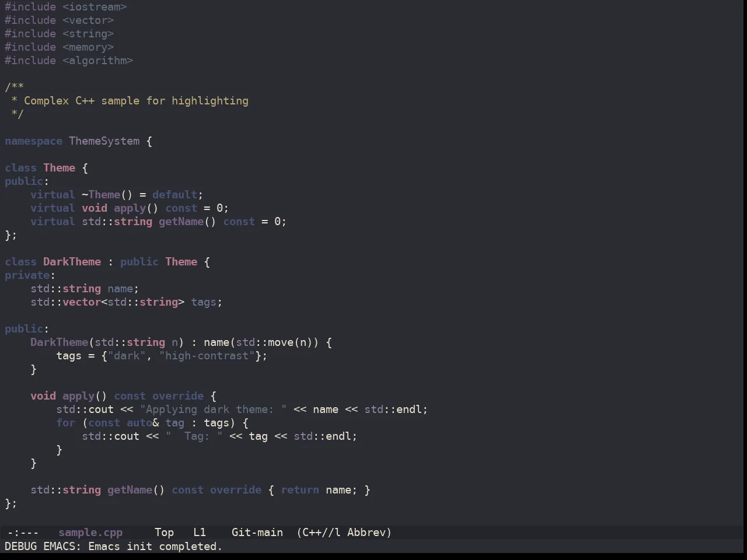Place cursor on #include <algorithm> line
Viewport: 747px width, 560px height.
(69, 61)
